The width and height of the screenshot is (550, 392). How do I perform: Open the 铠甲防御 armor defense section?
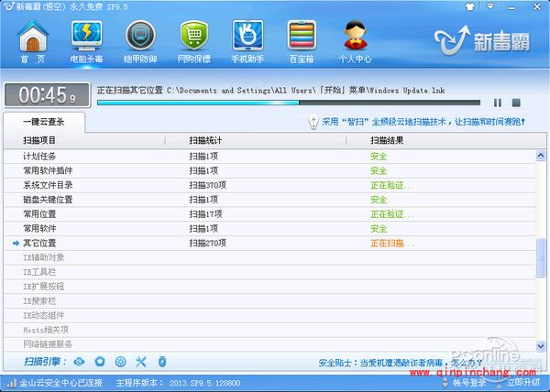[140, 42]
